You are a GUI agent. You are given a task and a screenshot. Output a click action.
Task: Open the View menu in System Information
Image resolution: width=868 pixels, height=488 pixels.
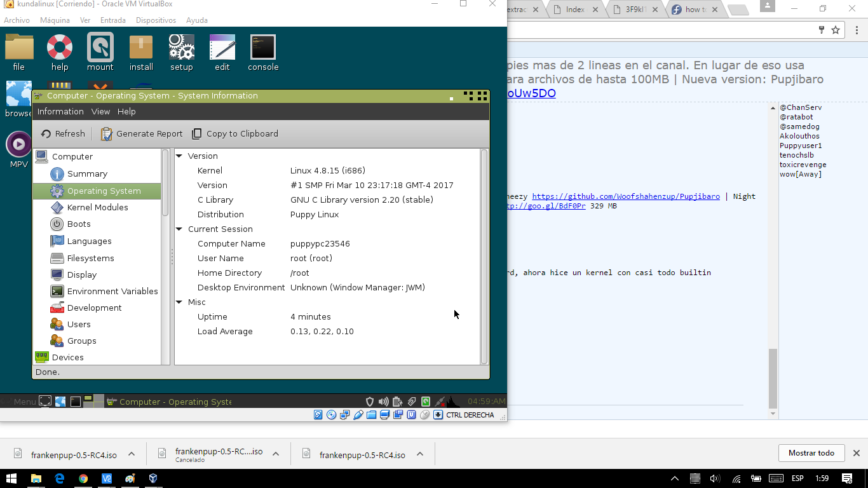(100, 111)
